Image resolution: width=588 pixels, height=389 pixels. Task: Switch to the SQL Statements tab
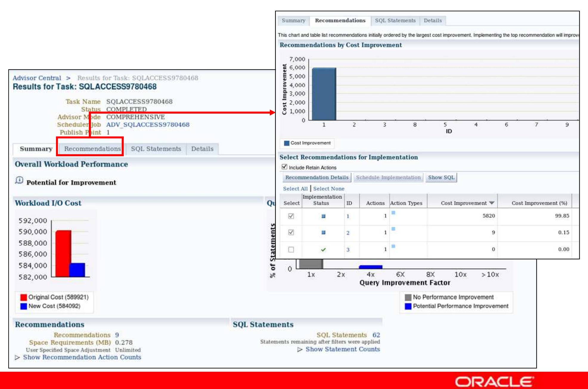click(156, 148)
